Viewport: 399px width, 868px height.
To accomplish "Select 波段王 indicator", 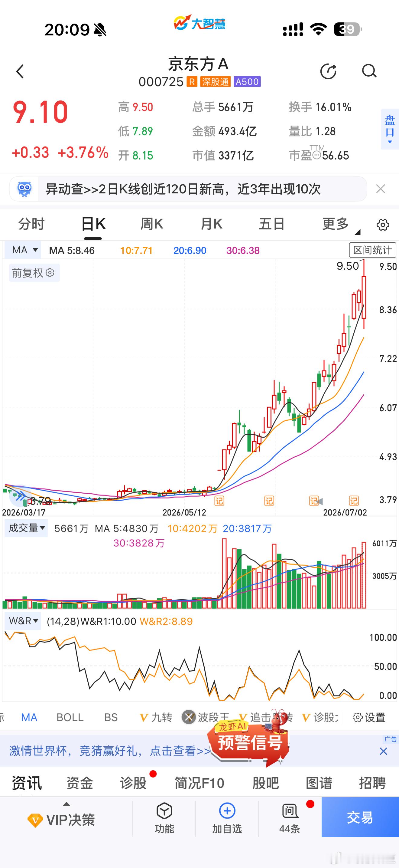I will click(x=213, y=717).
